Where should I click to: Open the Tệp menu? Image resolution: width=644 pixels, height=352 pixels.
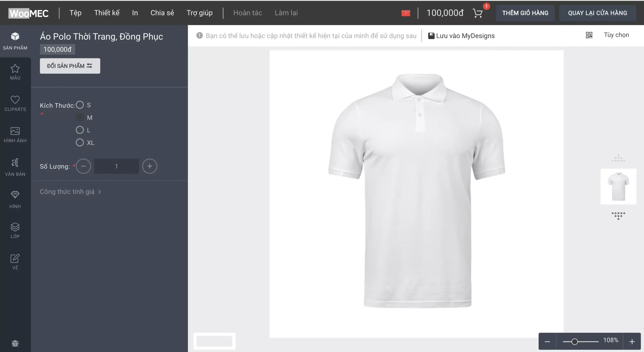75,13
